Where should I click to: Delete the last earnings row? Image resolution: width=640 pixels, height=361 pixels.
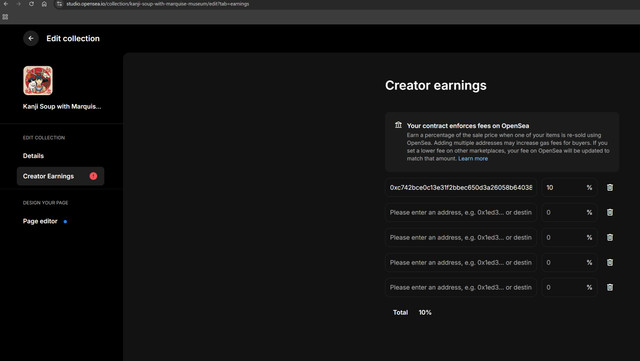coord(610,287)
